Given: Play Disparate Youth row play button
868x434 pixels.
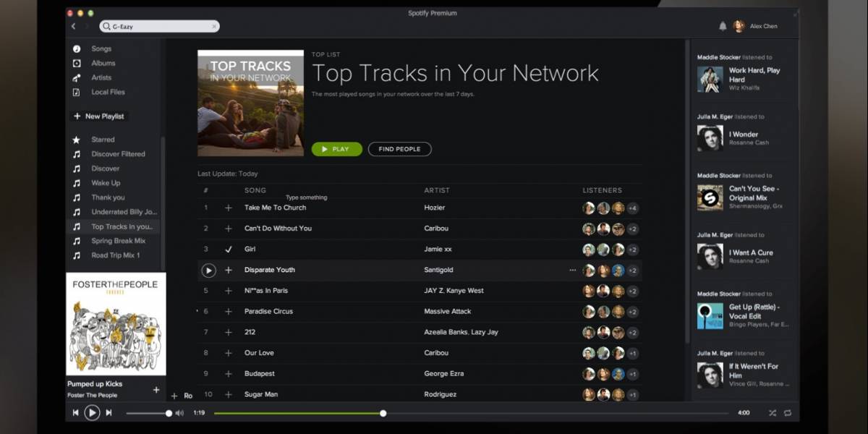Looking at the screenshot, I should 208,270.
